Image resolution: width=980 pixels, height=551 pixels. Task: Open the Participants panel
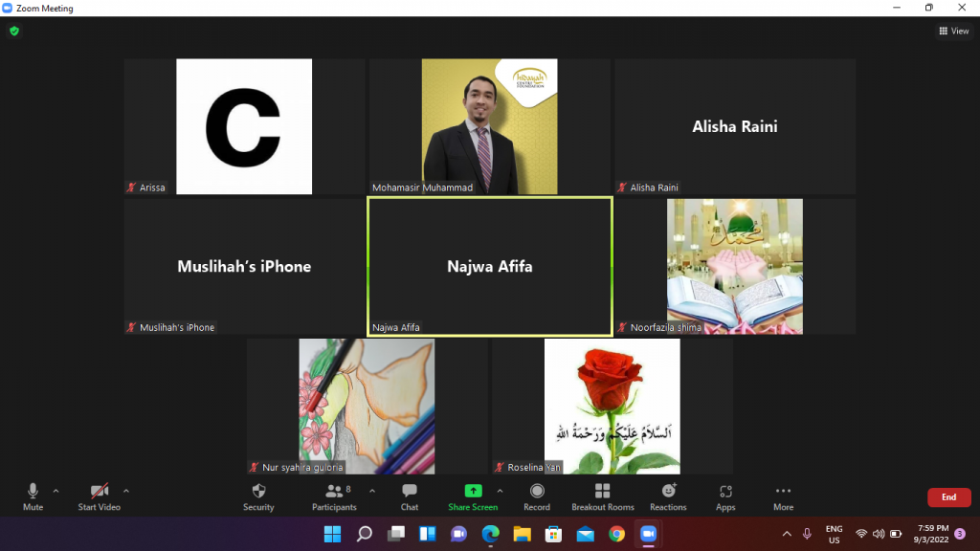point(333,492)
